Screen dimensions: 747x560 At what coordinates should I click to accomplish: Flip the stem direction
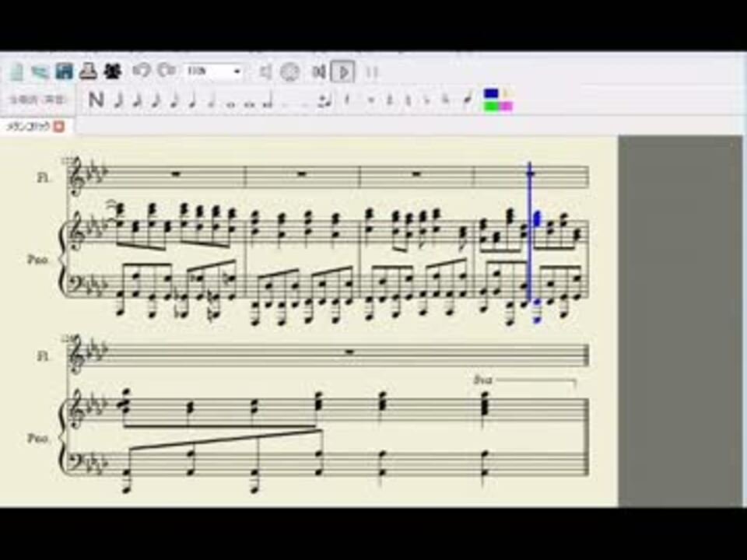point(468,99)
